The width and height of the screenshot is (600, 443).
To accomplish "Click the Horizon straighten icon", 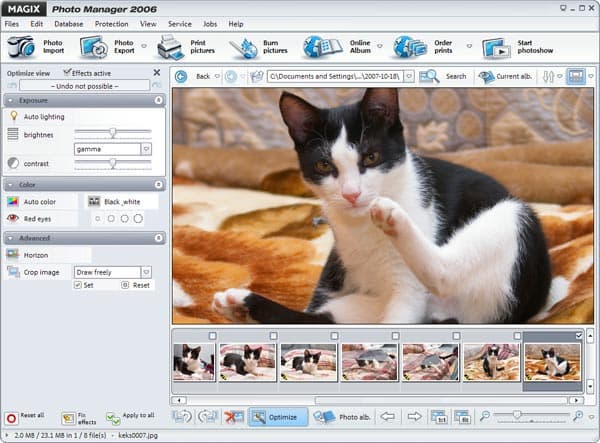I will (13, 254).
